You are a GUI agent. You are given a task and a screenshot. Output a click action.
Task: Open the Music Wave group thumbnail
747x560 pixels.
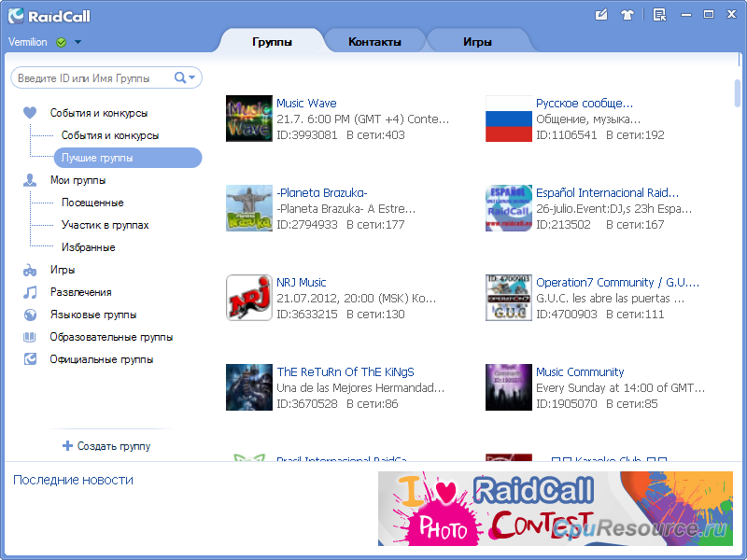249,119
